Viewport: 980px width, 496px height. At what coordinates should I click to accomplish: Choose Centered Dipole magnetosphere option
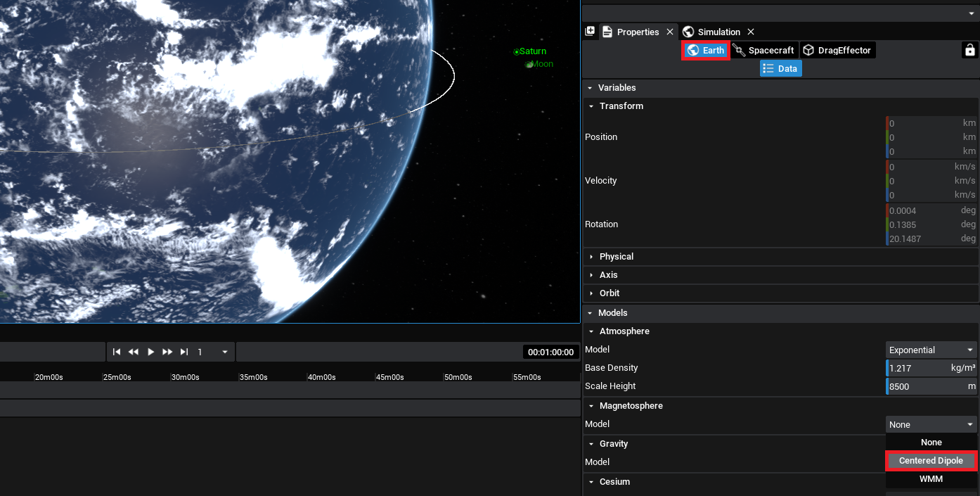point(931,461)
